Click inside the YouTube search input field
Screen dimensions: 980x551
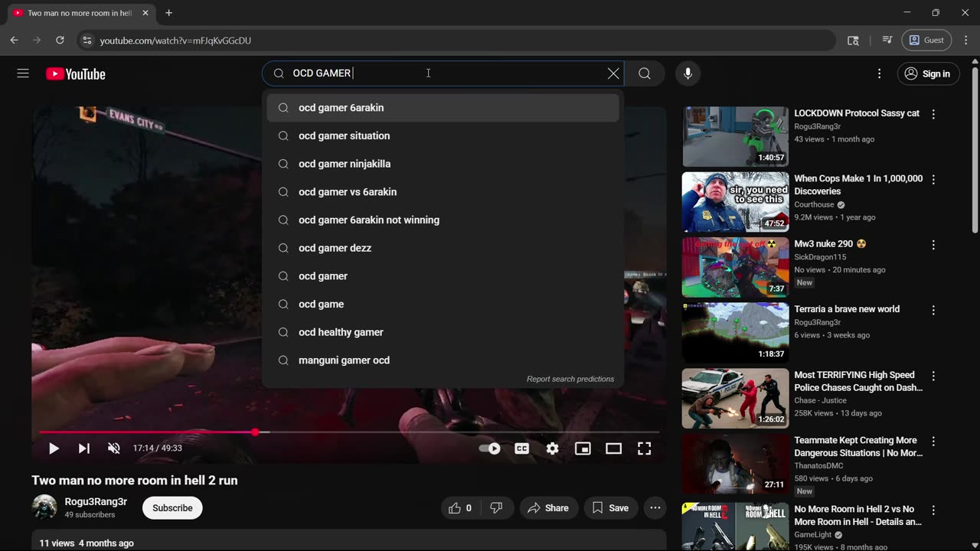click(444, 73)
